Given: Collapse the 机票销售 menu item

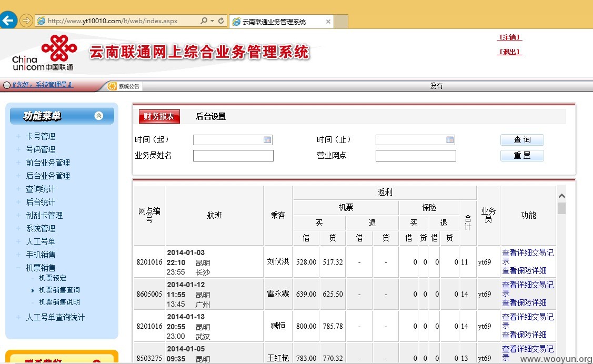Looking at the screenshot, I should tap(41, 268).
